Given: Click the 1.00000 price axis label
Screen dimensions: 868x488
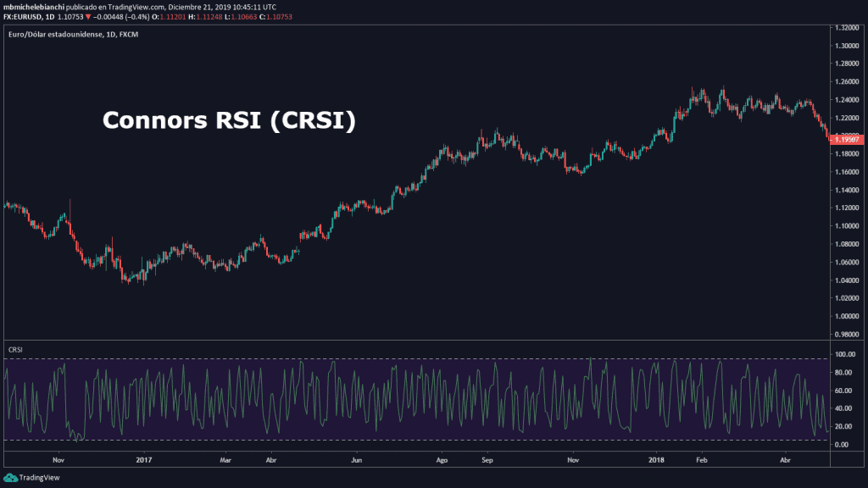Looking at the screenshot, I should 848,316.
